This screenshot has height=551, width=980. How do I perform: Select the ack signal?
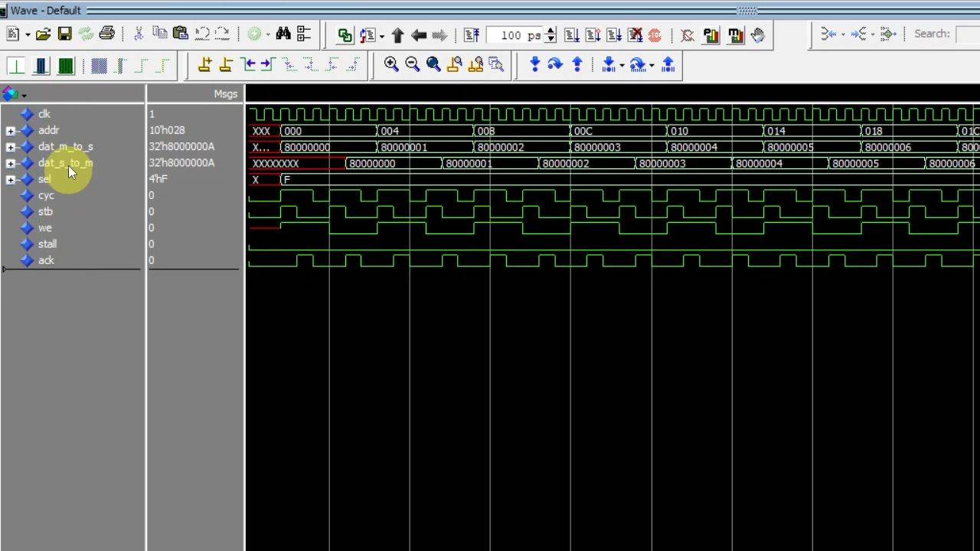point(46,260)
